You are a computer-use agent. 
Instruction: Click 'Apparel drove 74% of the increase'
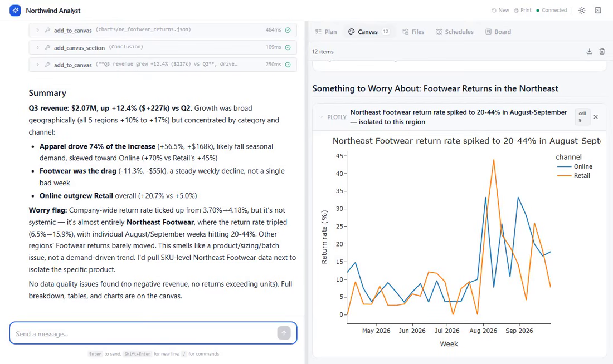pos(98,146)
